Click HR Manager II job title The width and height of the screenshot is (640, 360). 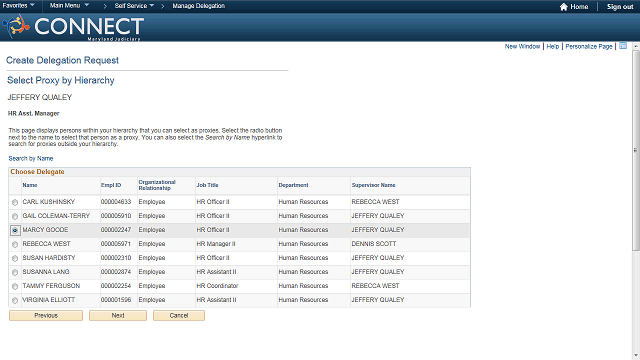pos(216,244)
